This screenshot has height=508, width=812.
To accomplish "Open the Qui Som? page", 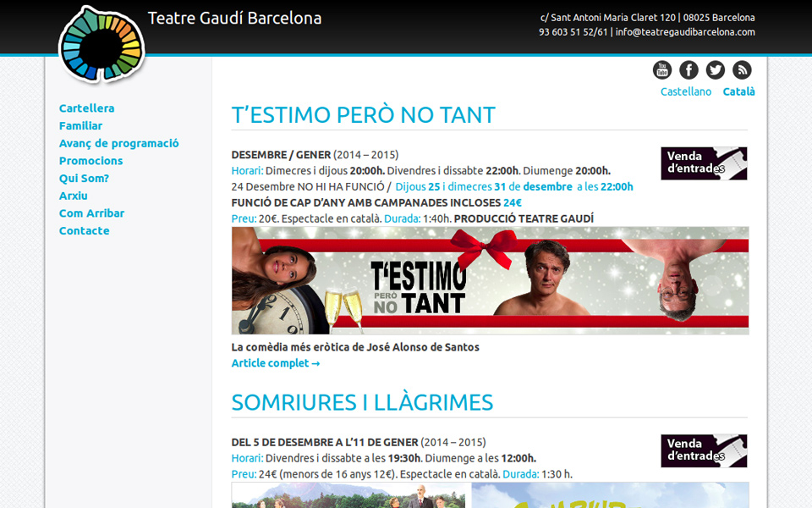I will (x=84, y=179).
